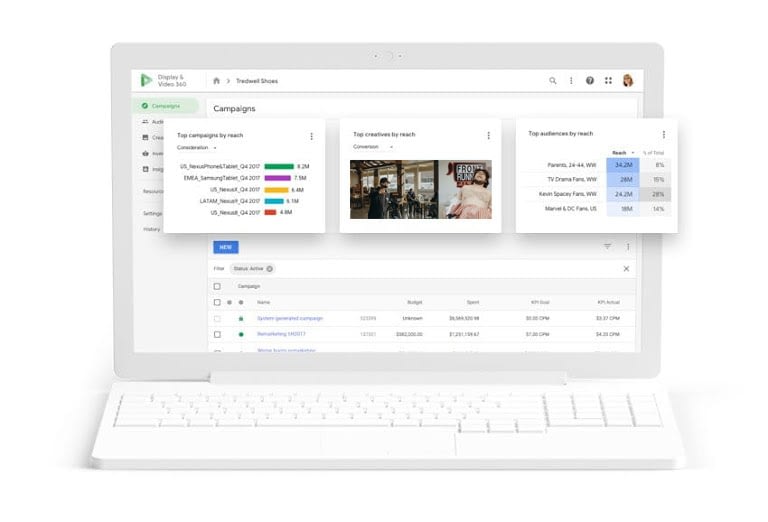Open Top creatives by reach card menu
The width and height of the screenshot is (768, 522).
point(488,136)
